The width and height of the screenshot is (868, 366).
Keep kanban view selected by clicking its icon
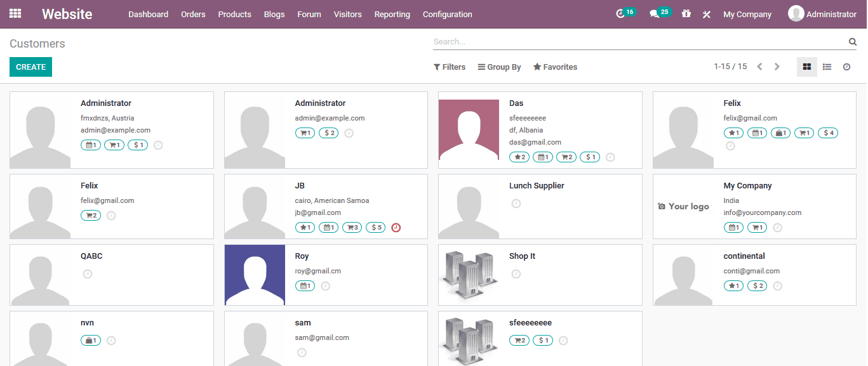pyautogui.click(x=806, y=66)
